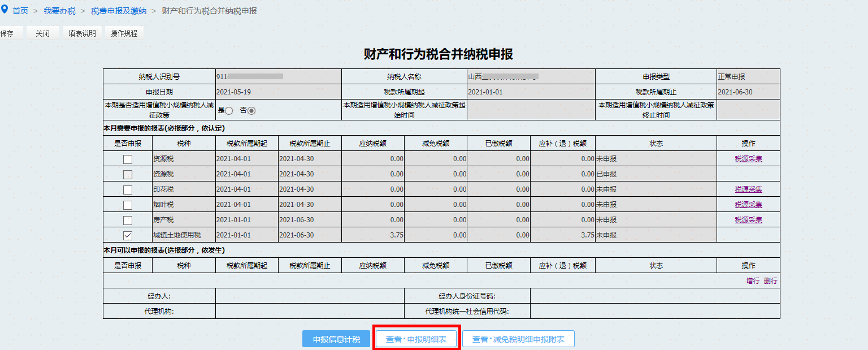Uncheck the 城镇土地使用税 checkbox

tap(128, 236)
